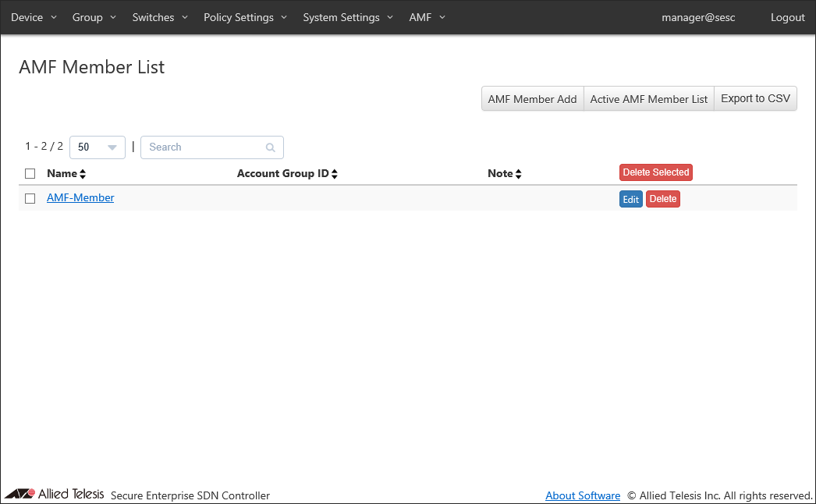The height and width of the screenshot is (504, 816).
Task: Sort the list by Name column arrows
Action: tap(83, 174)
